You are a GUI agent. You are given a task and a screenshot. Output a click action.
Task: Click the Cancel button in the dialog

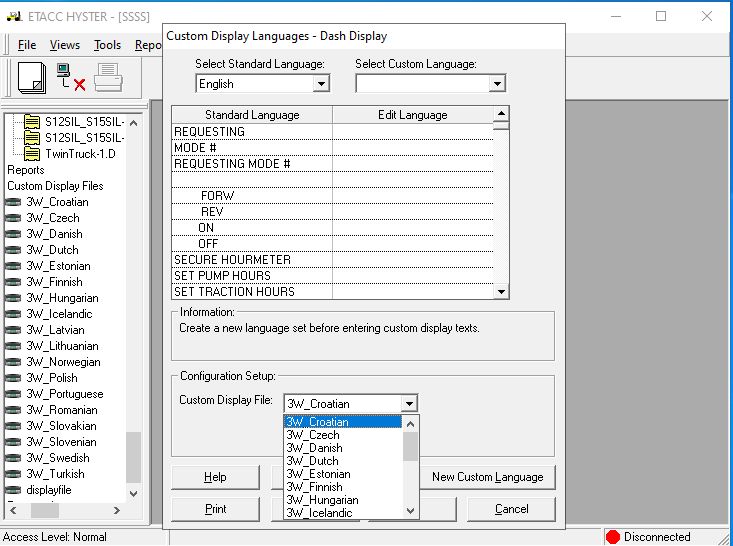tap(511, 509)
